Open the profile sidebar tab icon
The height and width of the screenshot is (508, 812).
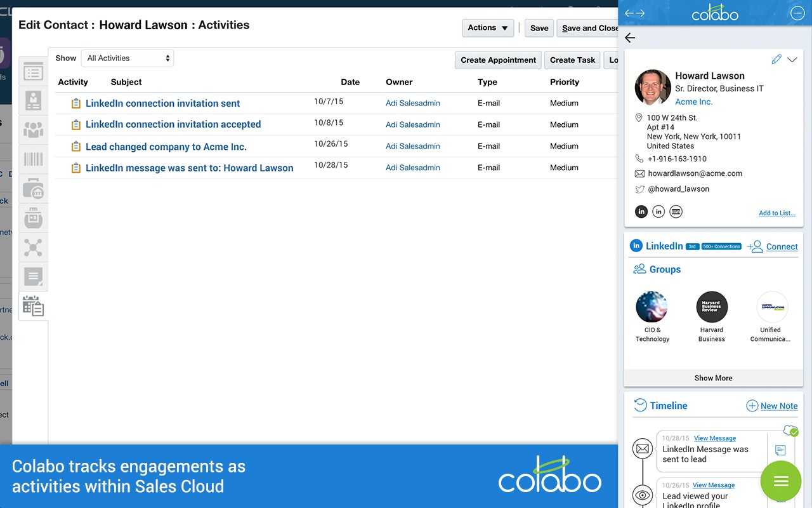[x=33, y=72]
